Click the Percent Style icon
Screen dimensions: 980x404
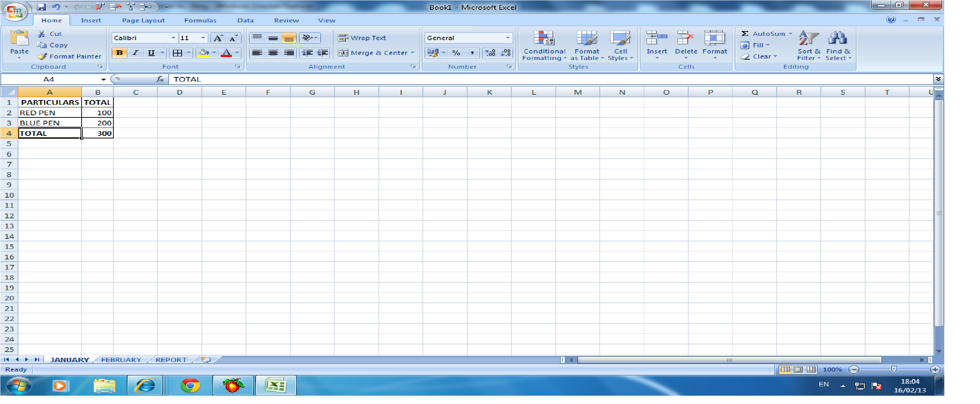click(456, 53)
